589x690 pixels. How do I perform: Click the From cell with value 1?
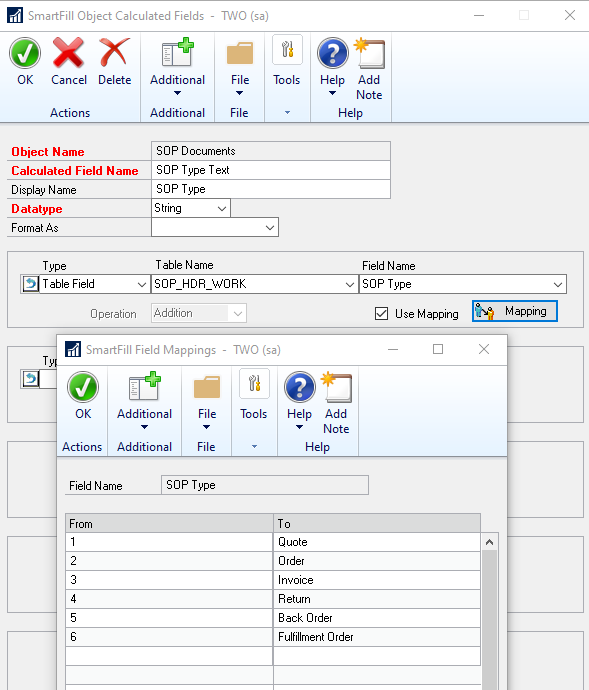[x=169, y=542]
